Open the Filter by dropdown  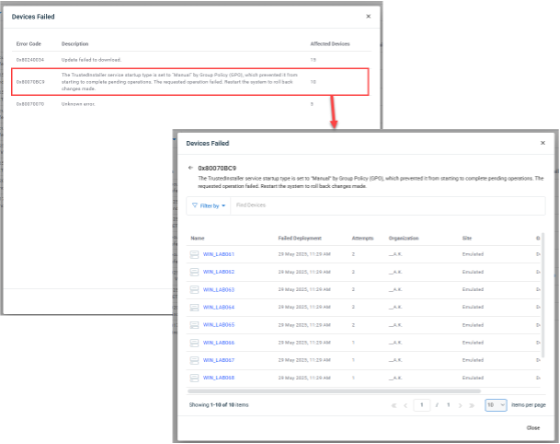[209, 206]
